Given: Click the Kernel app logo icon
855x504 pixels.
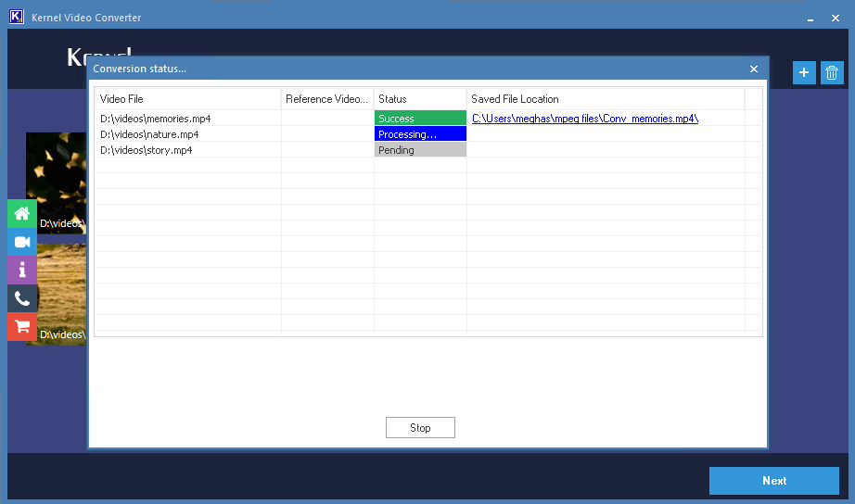Looking at the screenshot, I should (x=17, y=17).
